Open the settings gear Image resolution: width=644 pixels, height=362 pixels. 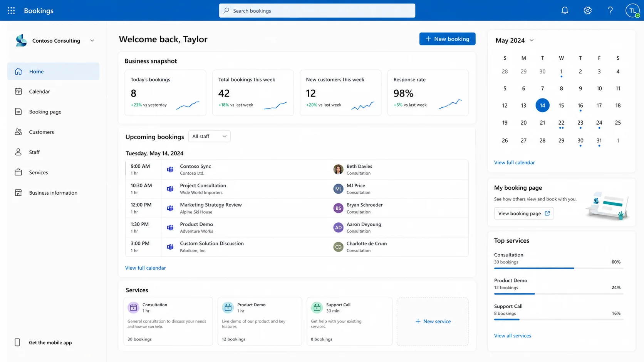click(x=587, y=10)
